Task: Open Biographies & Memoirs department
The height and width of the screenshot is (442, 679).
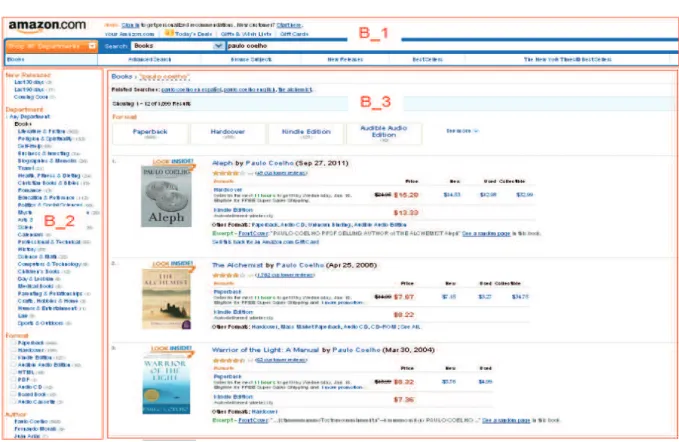Action: [47, 161]
